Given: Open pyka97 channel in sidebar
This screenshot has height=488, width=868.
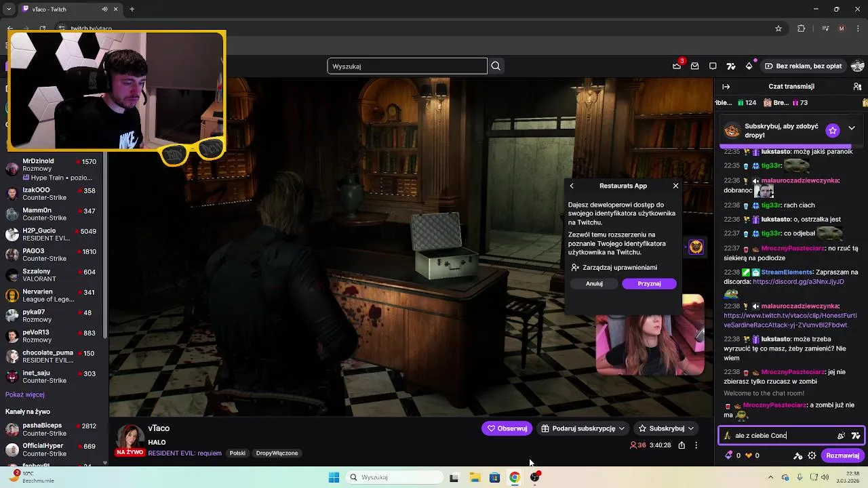Looking at the screenshot, I should (53, 316).
